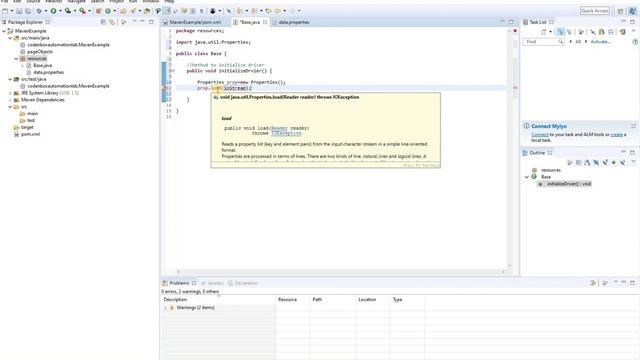
Task: Click Synchronize Changed icon in Task List
Action: [601, 32]
